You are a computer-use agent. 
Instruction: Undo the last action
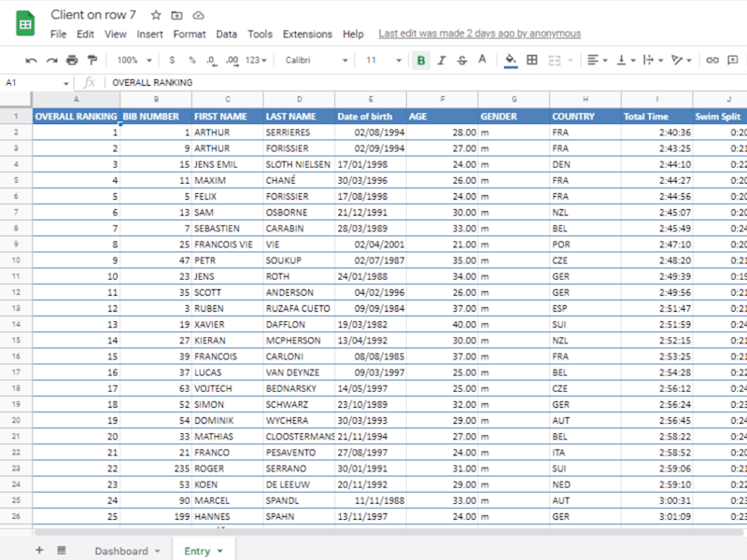coord(31,60)
